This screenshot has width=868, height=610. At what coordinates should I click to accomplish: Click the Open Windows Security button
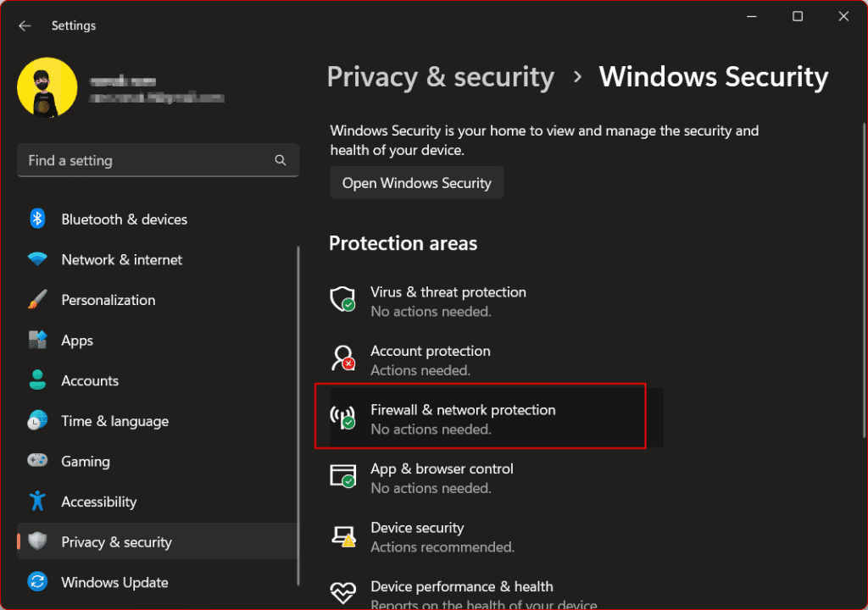417,183
